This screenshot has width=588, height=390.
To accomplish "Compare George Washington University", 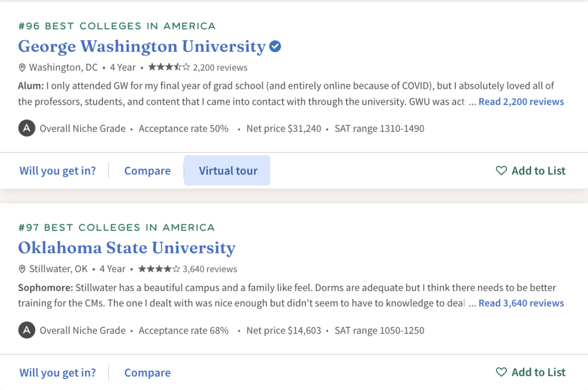I will pyautogui.click(x=147, y=171).
